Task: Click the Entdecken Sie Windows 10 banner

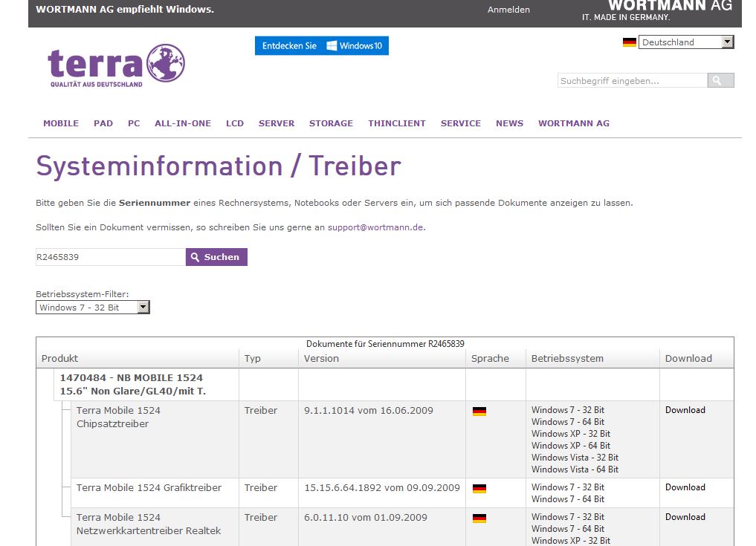Action: (x=322, y=46)
